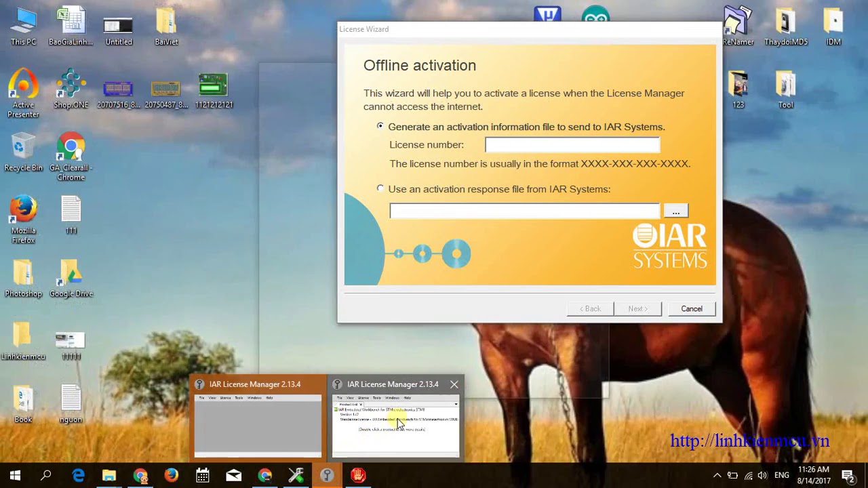Screen dimensions: 868x488
Task: Open the IDM folder on desktop
Action: (x=833, y=27)
